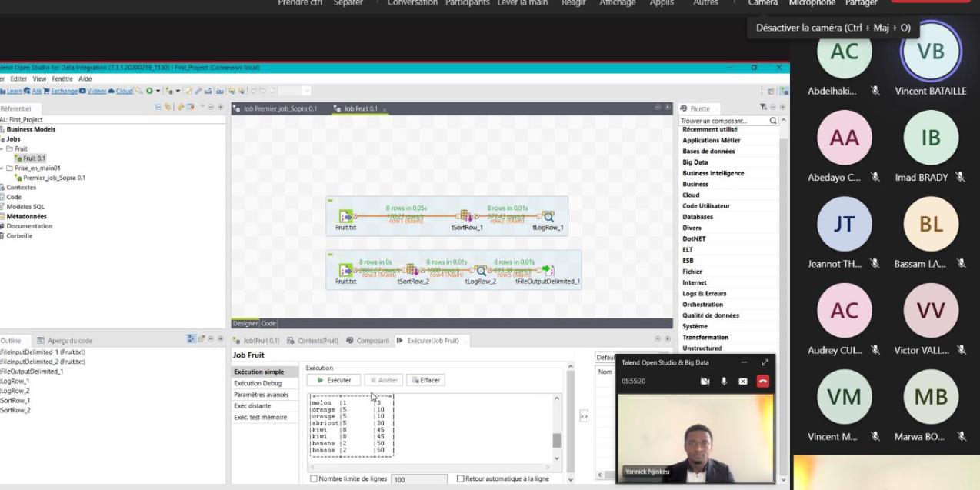The width and height of the screenshot is (980, 490).
Task: Click the Effacer button to clear console
Action: [425, 380]
